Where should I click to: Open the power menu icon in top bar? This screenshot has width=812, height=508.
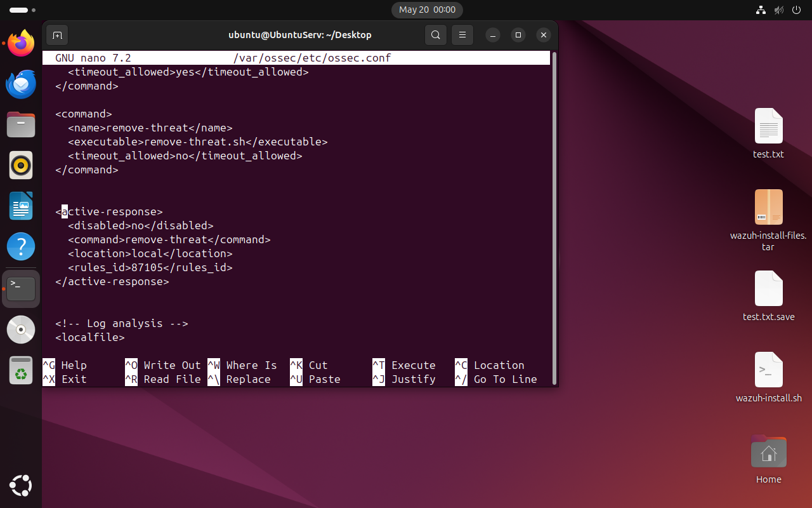[x=797, y=10]
